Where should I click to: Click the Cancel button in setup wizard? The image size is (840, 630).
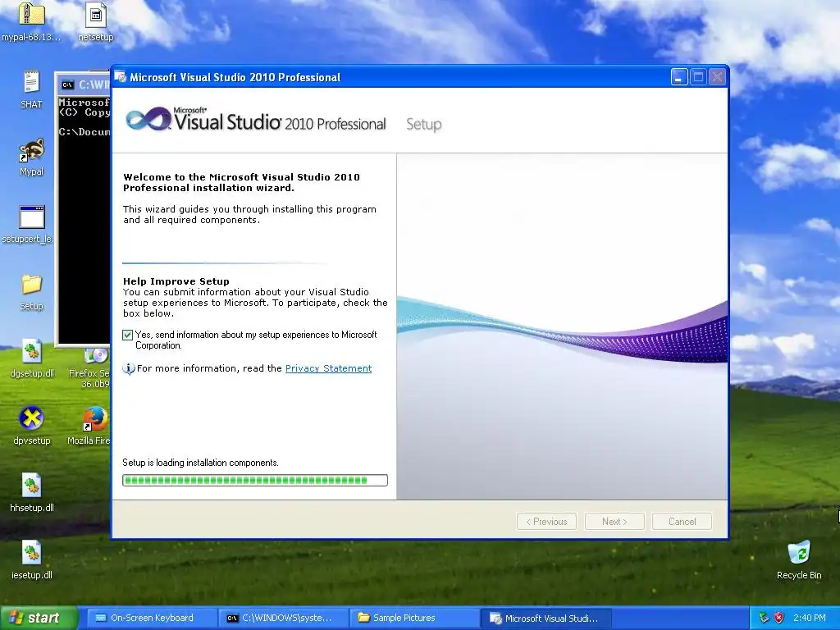pos(682,521)
